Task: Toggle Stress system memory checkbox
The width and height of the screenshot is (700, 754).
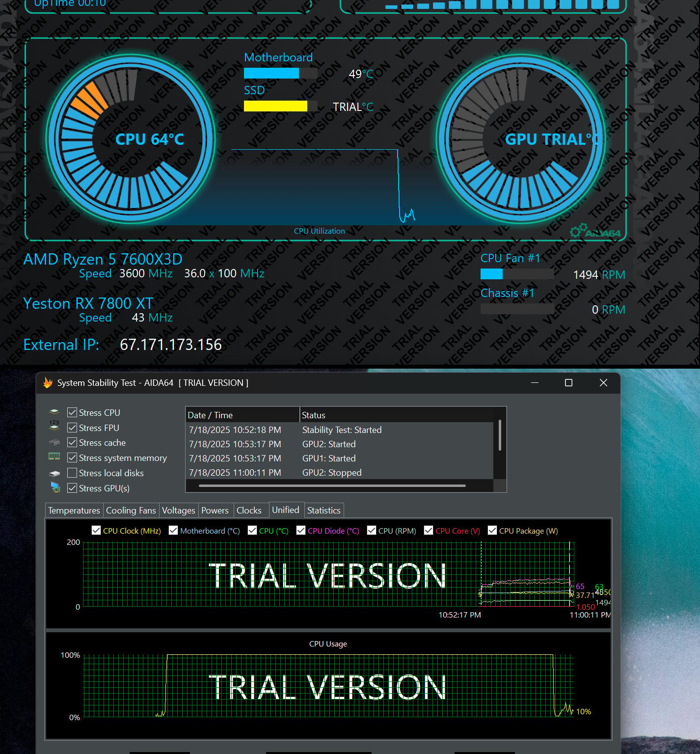Action: point(72,458)
